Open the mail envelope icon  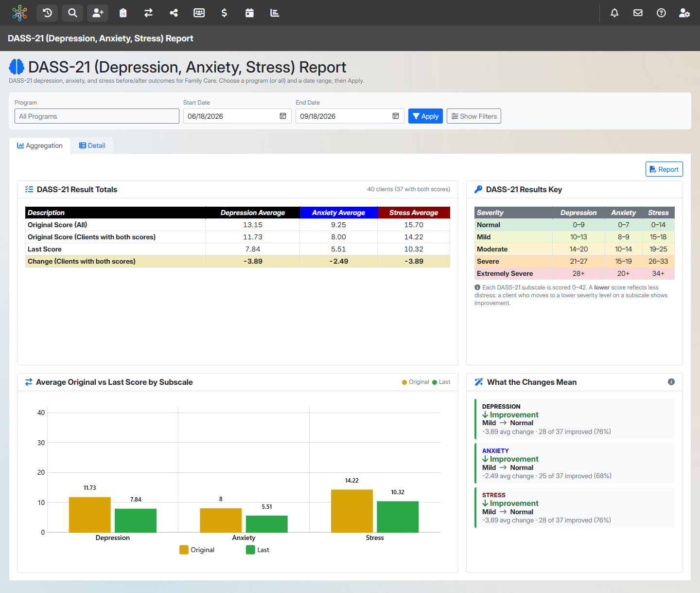638,13
